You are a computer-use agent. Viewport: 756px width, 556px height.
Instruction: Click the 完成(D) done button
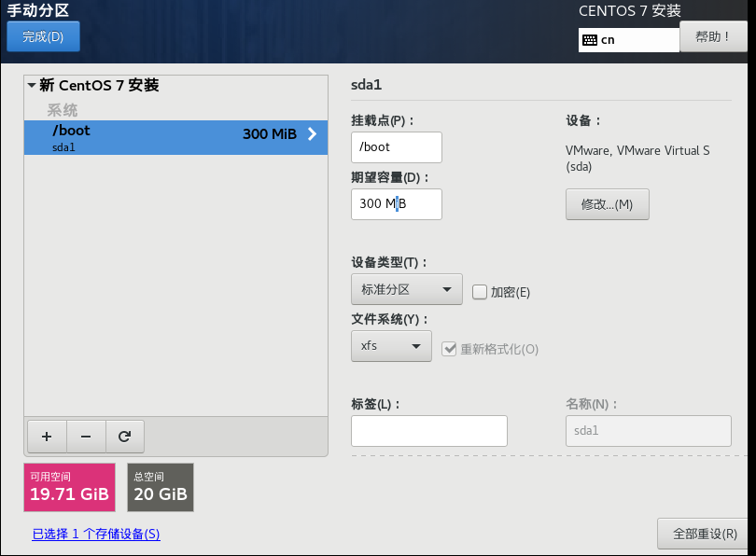(x=43, y=36)
